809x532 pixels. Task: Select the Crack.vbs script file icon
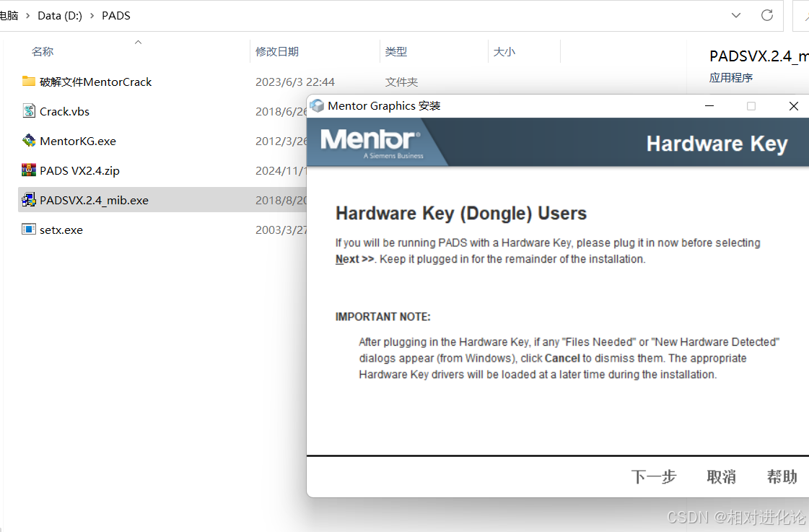[x=29, y=111]
